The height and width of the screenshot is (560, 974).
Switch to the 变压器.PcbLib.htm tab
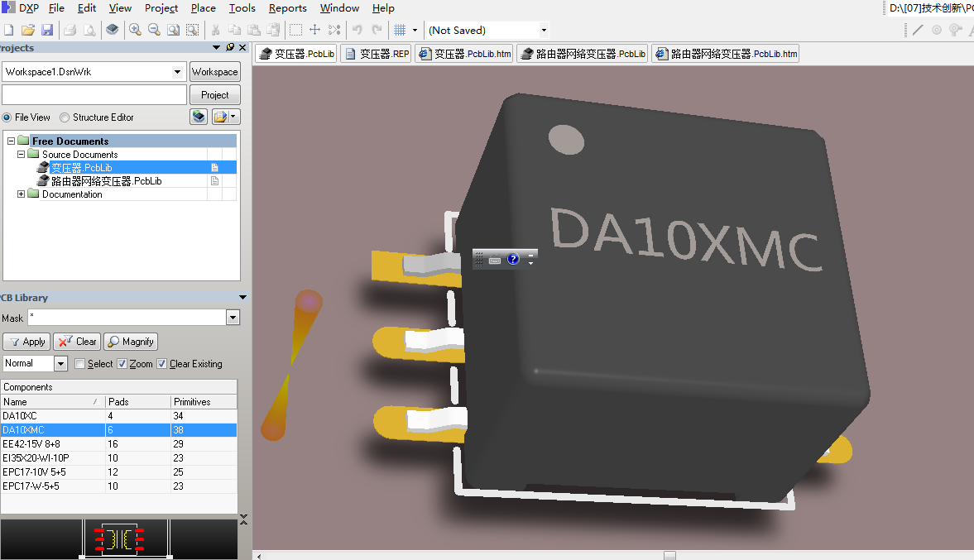[464, 54]
